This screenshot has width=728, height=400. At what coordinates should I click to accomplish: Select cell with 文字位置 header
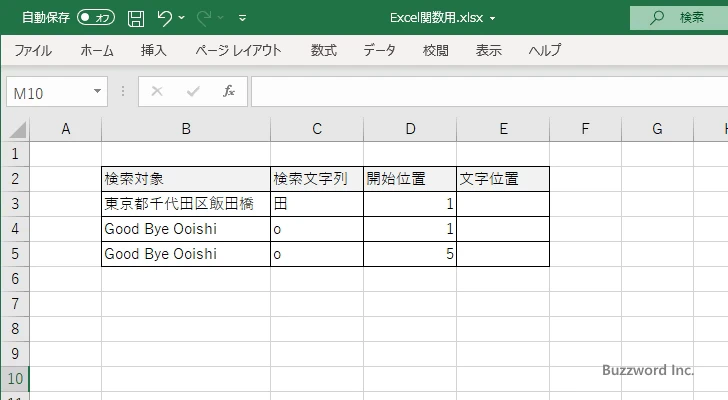coord(503,179)
